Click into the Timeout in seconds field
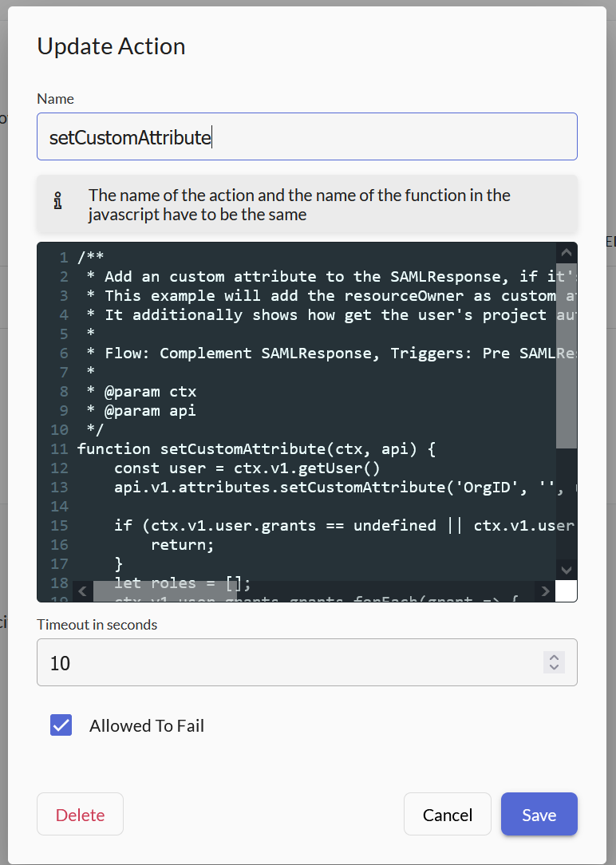The height and width of the screenshot is (865, 616). coord(287,662)
